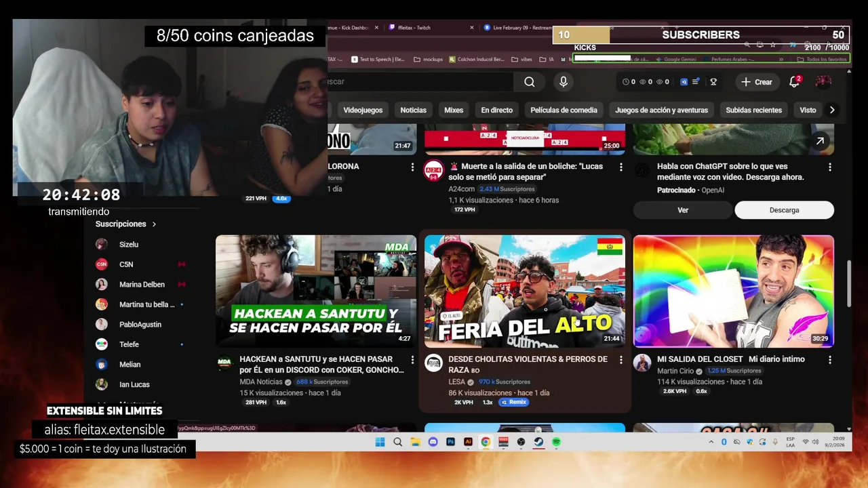
Task: Click the Bluetooth icon in system tray
Action: coord(724,442)
